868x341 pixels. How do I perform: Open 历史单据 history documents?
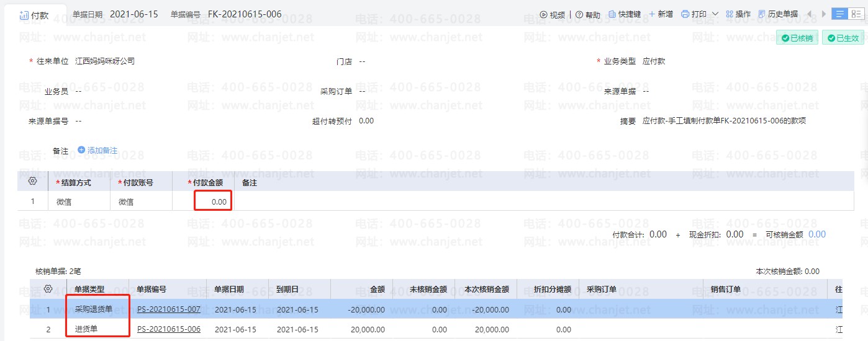pos(778,14)
